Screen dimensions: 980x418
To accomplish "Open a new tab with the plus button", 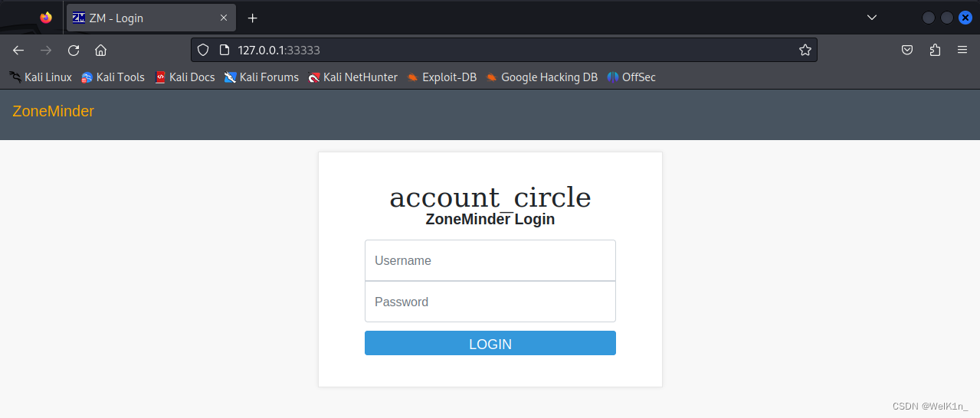I will pos(253,18).
